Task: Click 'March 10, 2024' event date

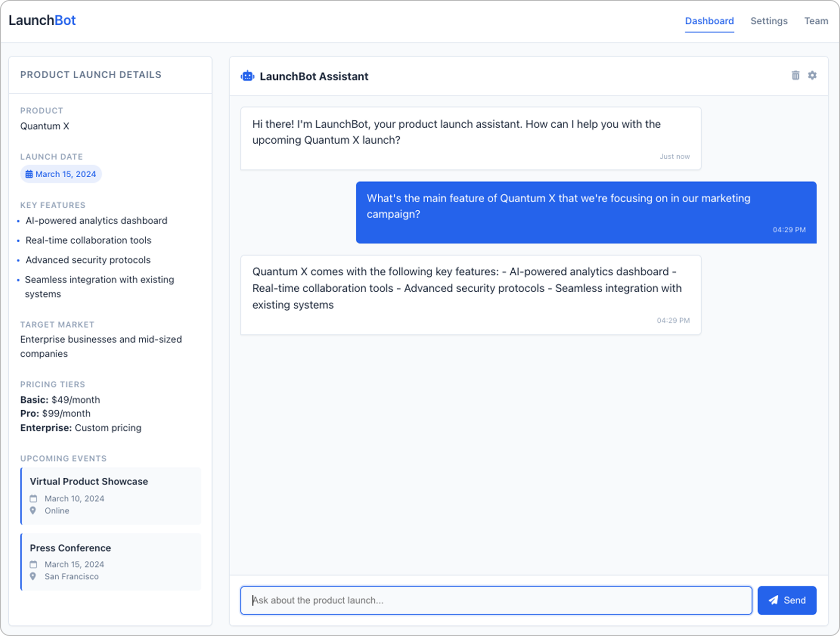Action: click(74, 499)
